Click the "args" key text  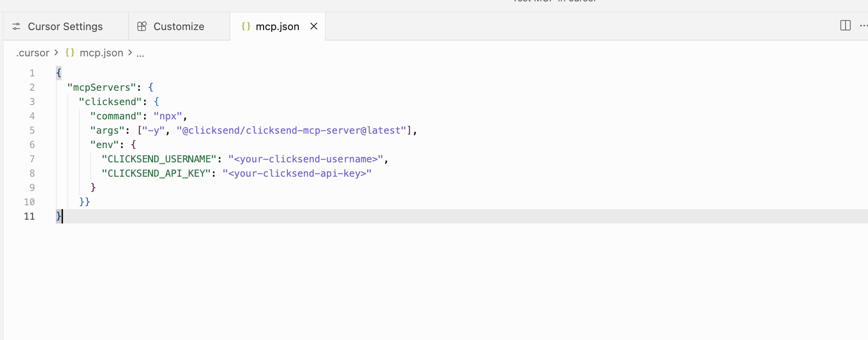[x=107, y=130]
